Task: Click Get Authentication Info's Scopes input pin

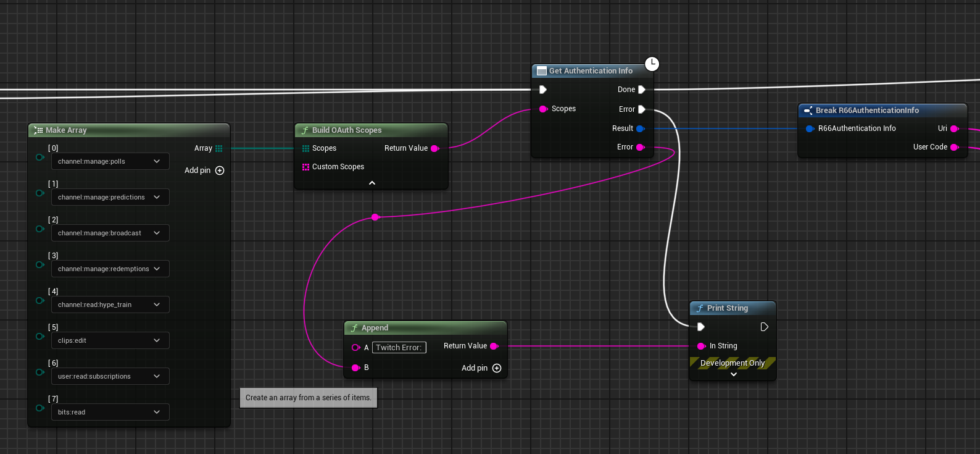Action: (543, 109)
